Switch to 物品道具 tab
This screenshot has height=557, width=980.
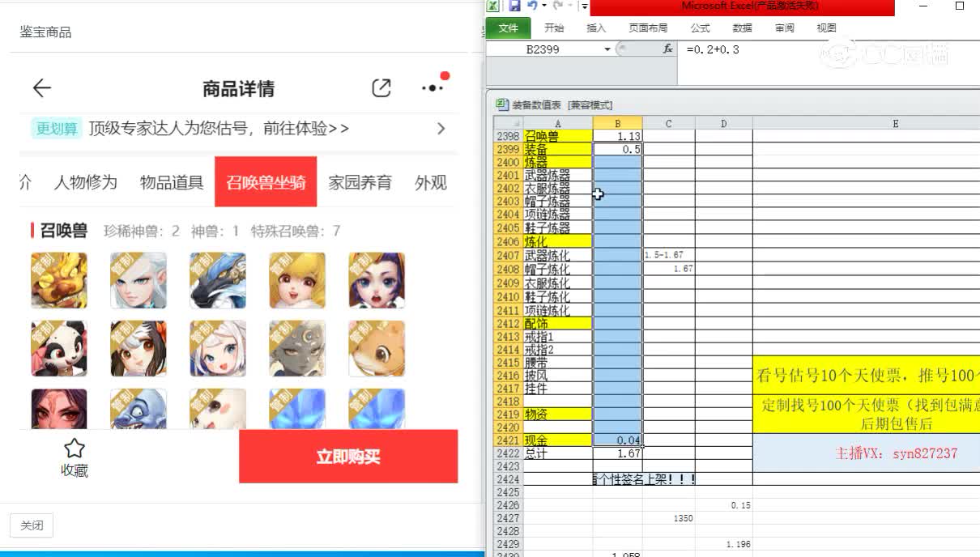point(172,182)
